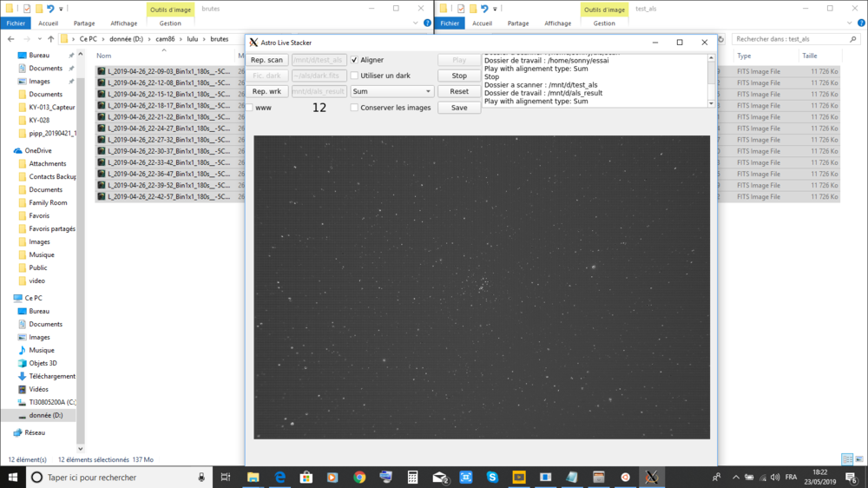Select Ce PC in the navigation pane

coord(33,298)
